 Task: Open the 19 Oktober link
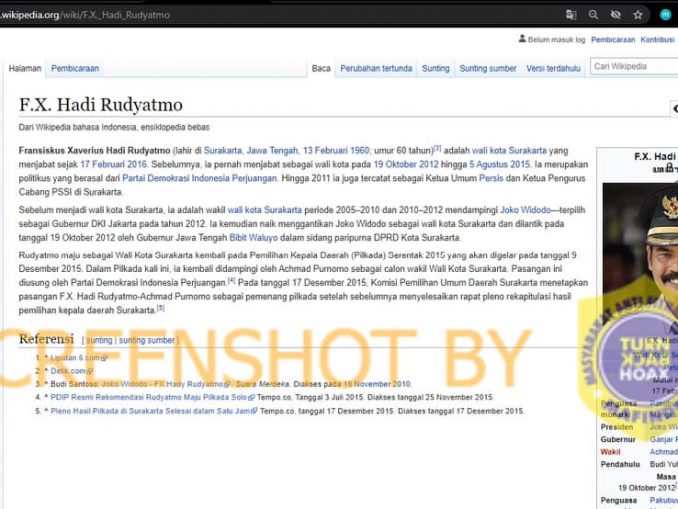(396, 164)
